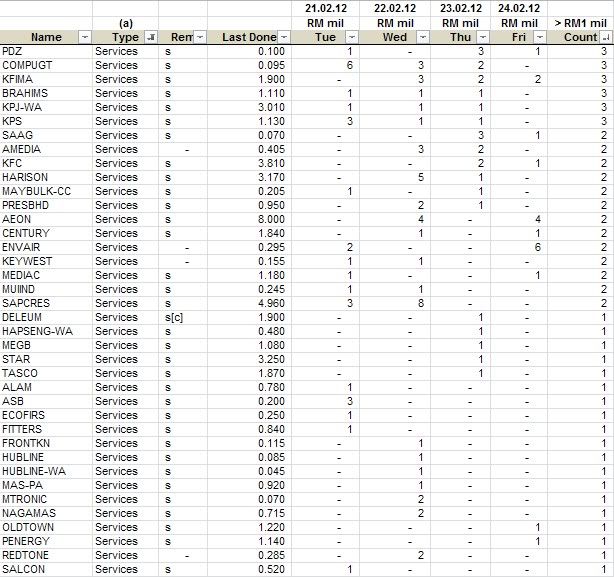The image size is (614, 577).
Task: Click the DELEUM name cell
Action: [x=46, y=317]
